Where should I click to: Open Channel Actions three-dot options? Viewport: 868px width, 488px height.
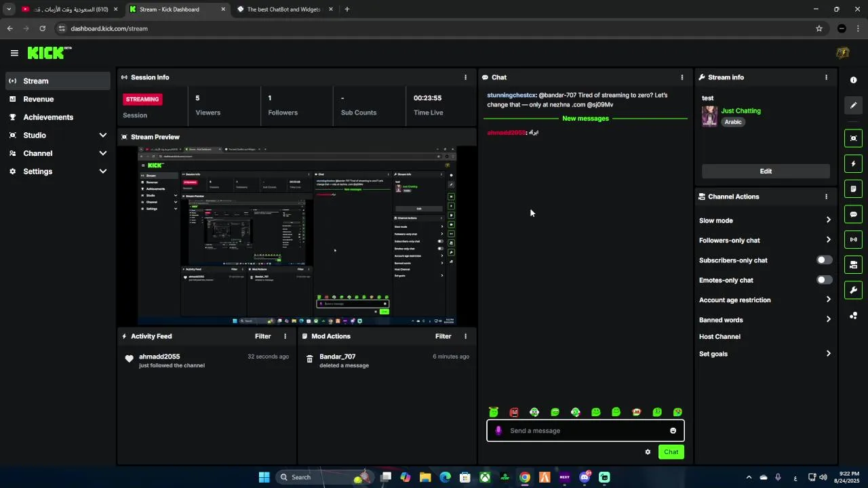point(826,197)
